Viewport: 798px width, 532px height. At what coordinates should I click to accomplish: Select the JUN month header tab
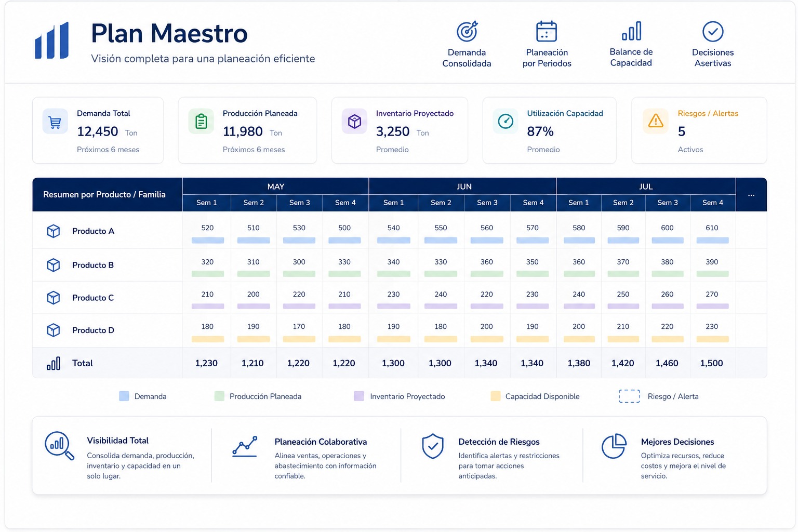(x=463, y=187)
